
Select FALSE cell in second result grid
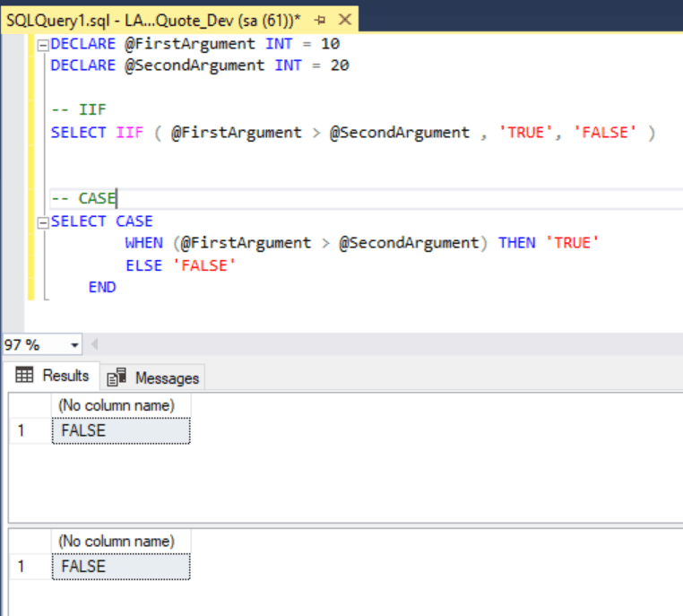point(121,567)
